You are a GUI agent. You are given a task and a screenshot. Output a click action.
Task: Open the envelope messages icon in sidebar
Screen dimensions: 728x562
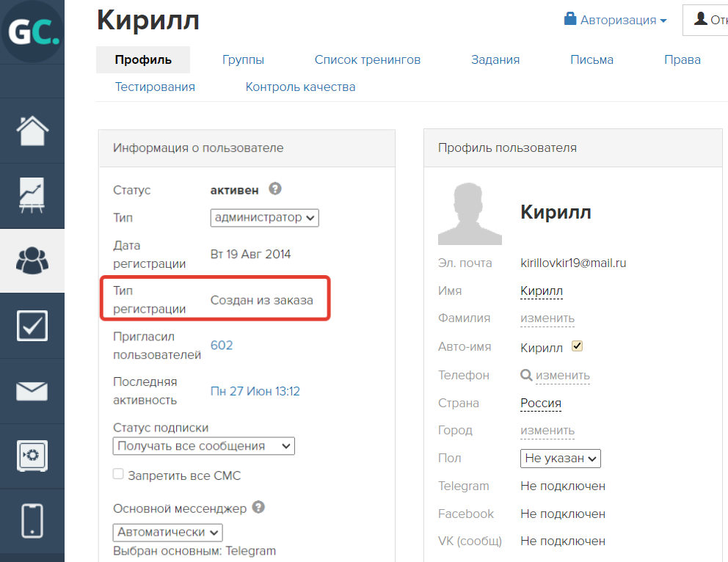[x=32, y=391]
